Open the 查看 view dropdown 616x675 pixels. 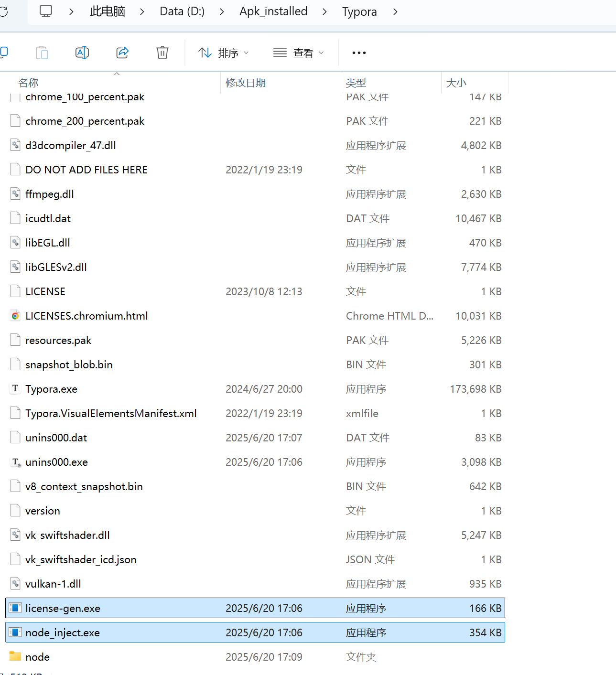299,53
